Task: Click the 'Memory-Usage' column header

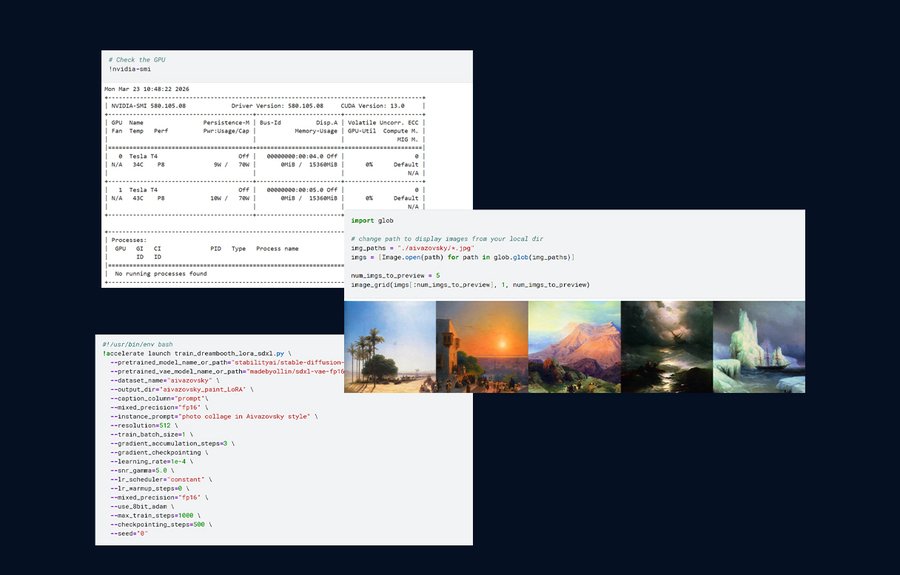Action: (316, 131)
